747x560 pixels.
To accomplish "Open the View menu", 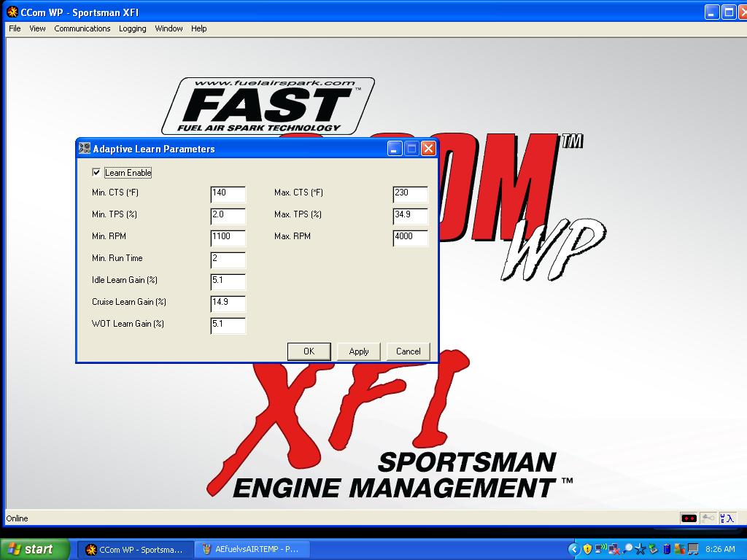I will click(37, 28).
